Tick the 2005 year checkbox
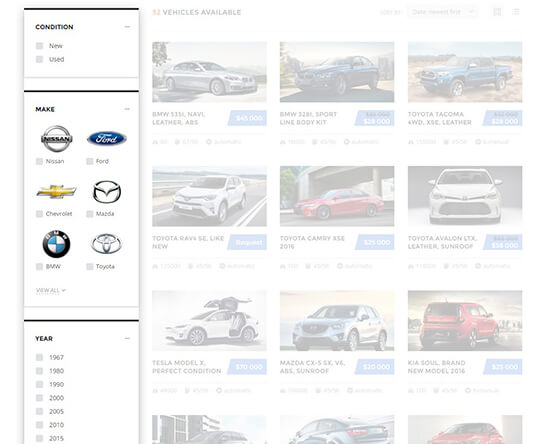 (x=39, y=412)
